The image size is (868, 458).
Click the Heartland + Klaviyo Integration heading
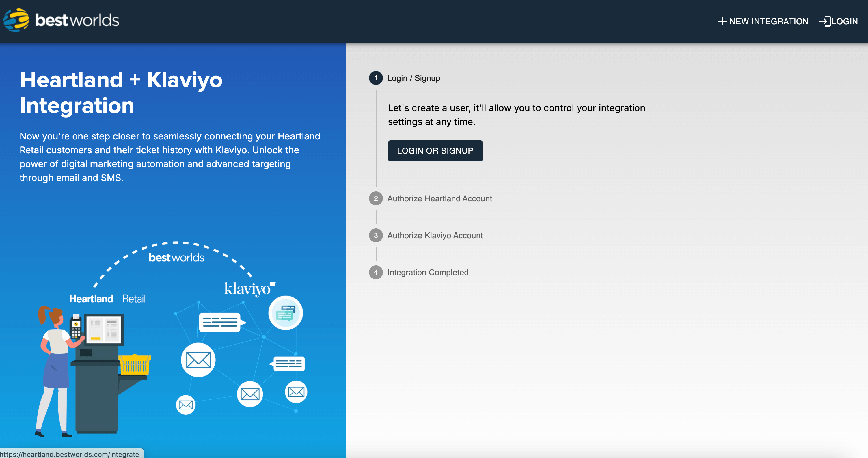click(x=121, y=92)
